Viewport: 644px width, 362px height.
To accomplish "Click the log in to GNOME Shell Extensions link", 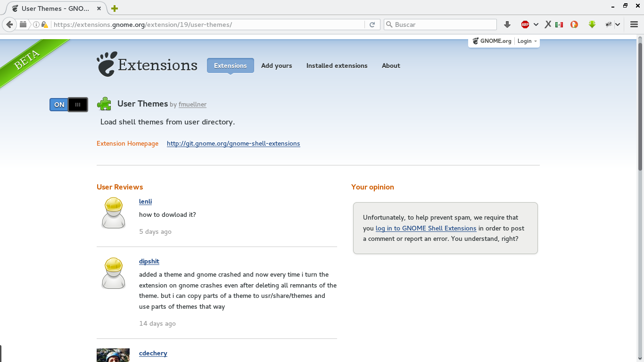I will click(426, 228).
